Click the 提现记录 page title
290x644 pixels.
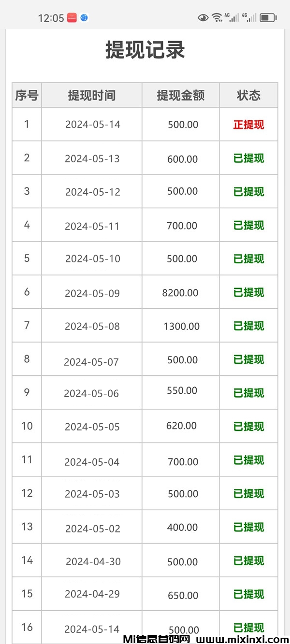(145, 51)
